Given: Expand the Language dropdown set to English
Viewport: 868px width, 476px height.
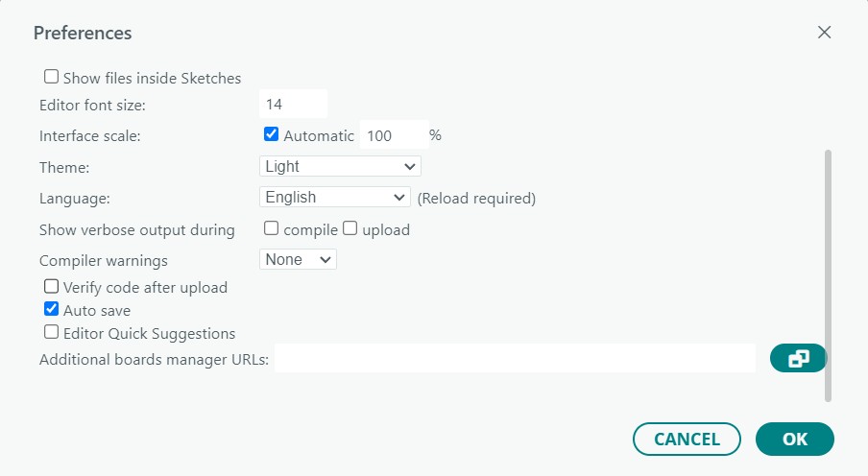Looking at the screenshot, I should [x=335, y=198].
